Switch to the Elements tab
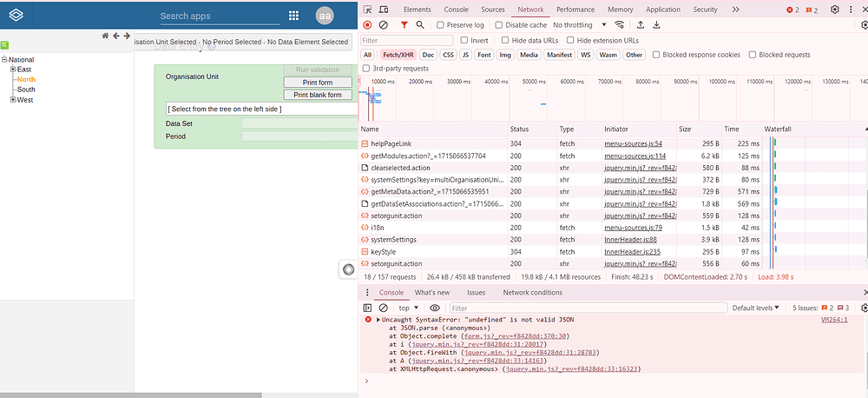This screenshot has width=868, height=398. [418, 10]
